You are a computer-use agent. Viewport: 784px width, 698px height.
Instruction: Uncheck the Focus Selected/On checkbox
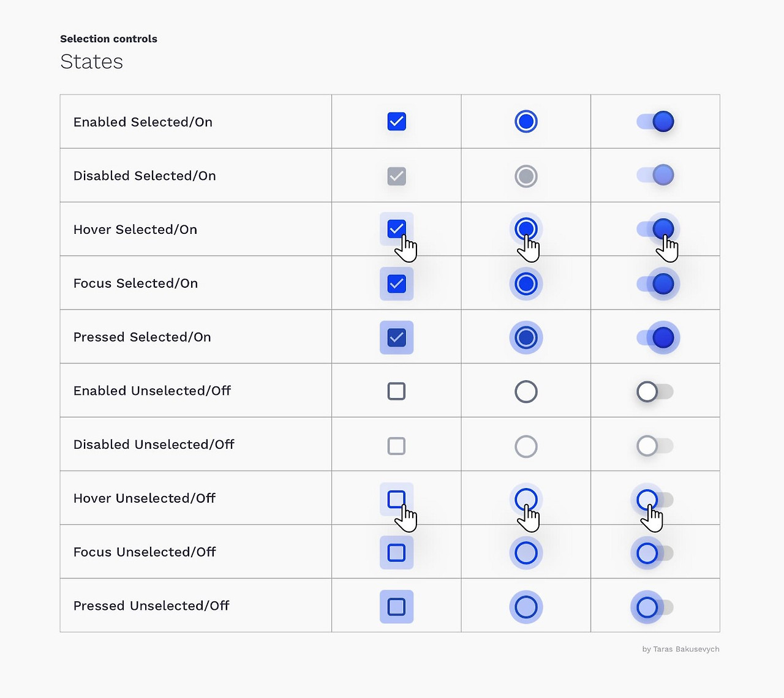pyautogui.click(x=396, y=283)
